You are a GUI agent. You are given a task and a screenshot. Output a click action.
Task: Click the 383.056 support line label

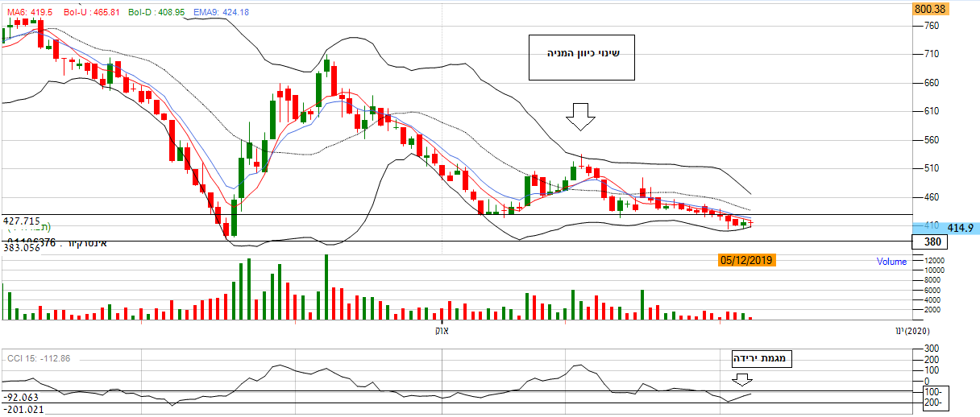(22, 249)
